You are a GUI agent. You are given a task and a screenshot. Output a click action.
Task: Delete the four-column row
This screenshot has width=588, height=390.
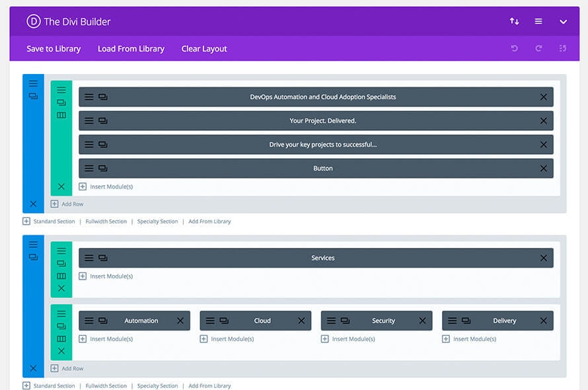61,351
